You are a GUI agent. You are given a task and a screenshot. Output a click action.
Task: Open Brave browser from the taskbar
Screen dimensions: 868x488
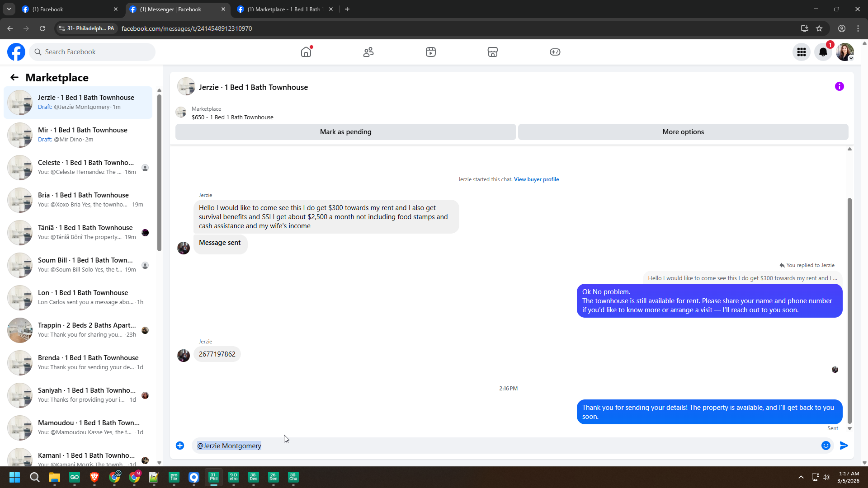(x=94, y=477)
